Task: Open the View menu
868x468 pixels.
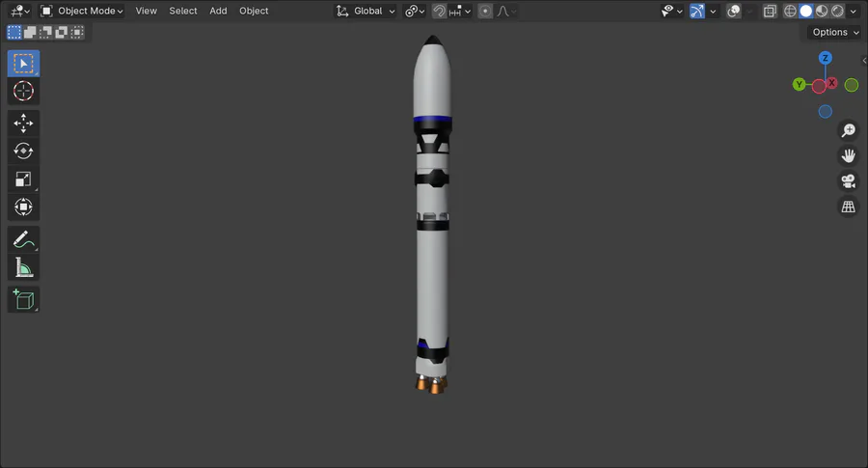Action: (147, 11)
